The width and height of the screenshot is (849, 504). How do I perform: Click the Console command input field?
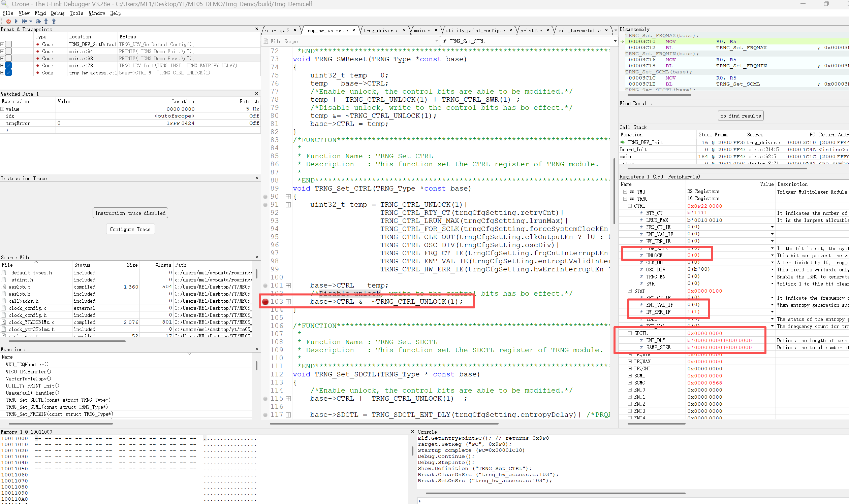click(633, 501)
